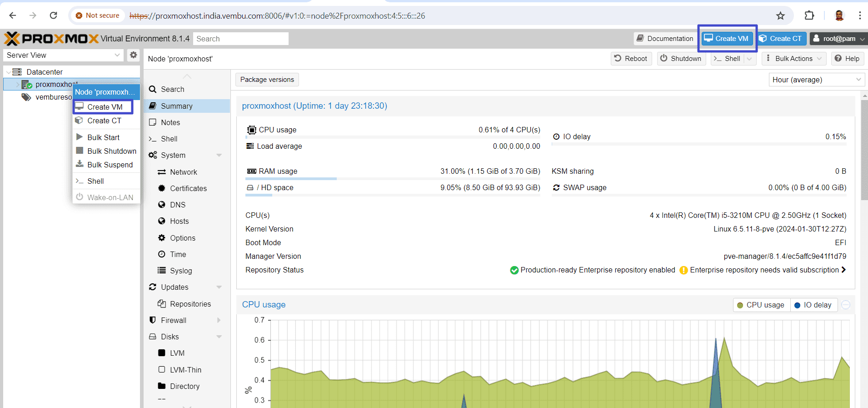Click the SWAP usage refresh icon
The width and height of the screenshot is (868, 408).
click(x=556, y=187)
